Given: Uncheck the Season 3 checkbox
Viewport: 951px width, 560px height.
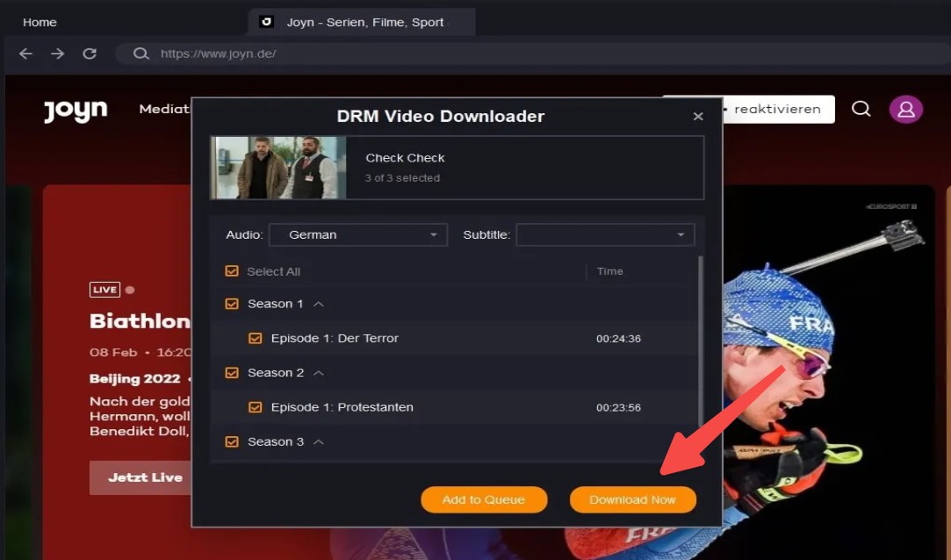Looking at the screenshot, I should 232,442.
